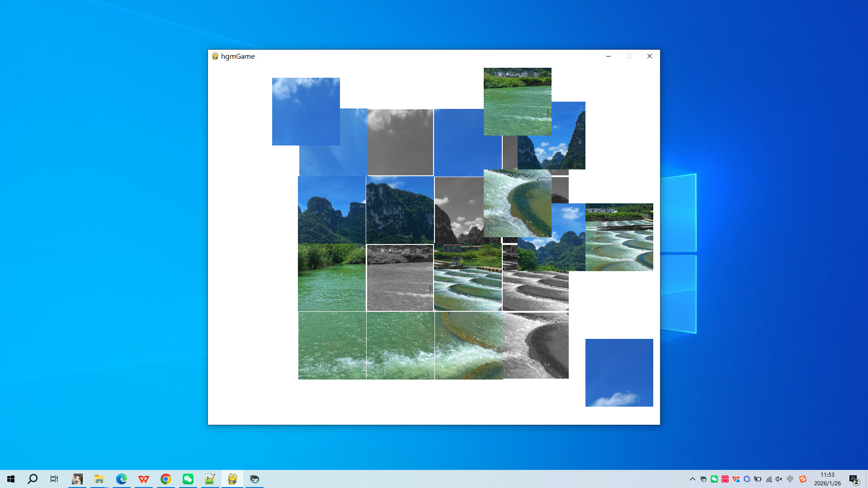Image resolution: width=868 pixels, height=488 pixels.
Task: Click the Task View button on the taskbar
Action: 54,479
